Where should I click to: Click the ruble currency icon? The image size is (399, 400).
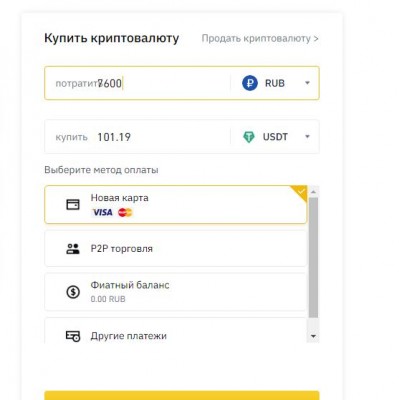point(250,83)
